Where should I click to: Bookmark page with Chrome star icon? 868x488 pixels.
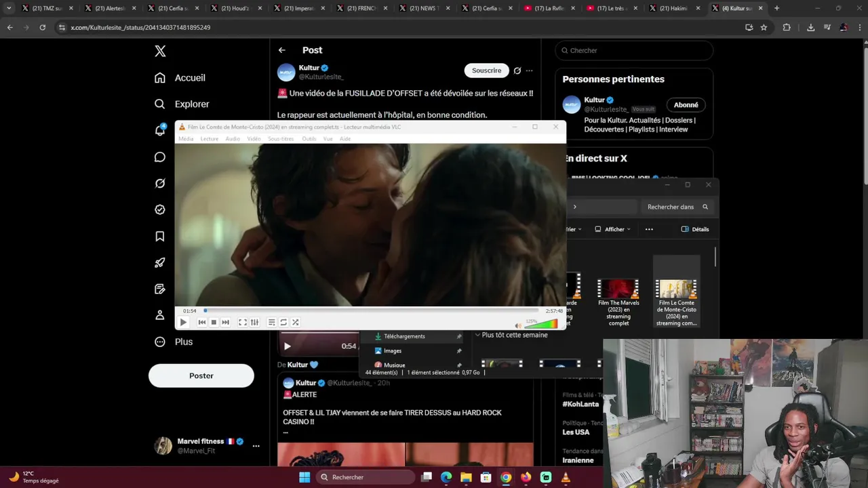pyautogui.click(x=764, y=28)
